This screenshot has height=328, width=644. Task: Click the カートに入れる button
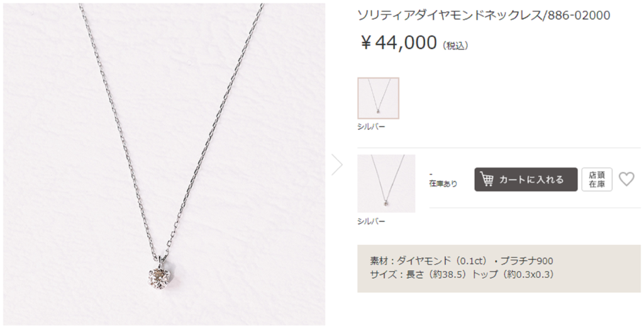coord(526,179)
